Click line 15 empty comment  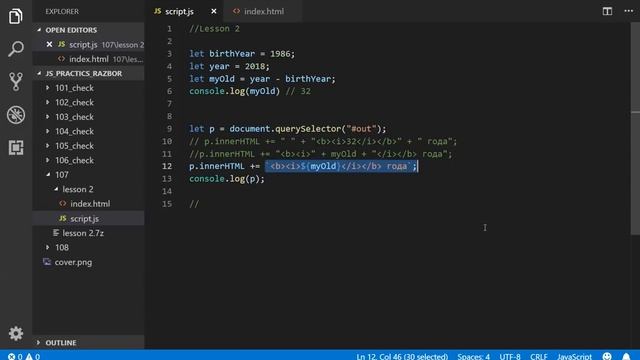click(x=194, y=204)
